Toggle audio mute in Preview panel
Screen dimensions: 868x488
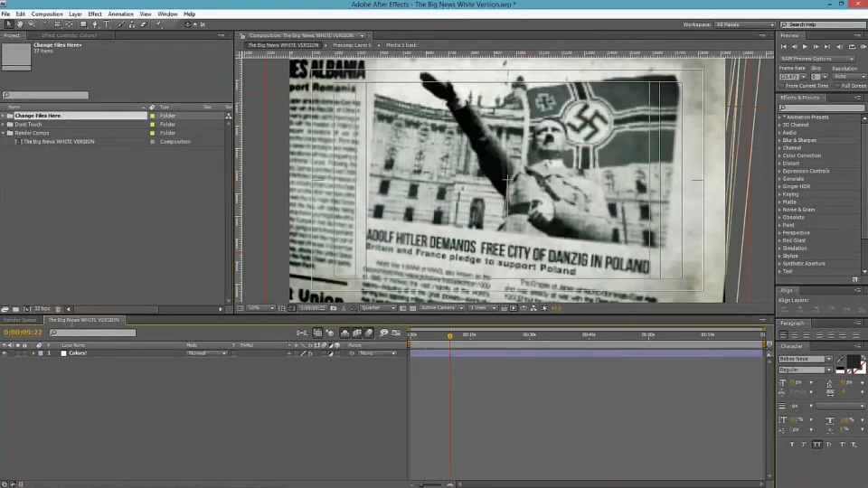click(840, 47)
